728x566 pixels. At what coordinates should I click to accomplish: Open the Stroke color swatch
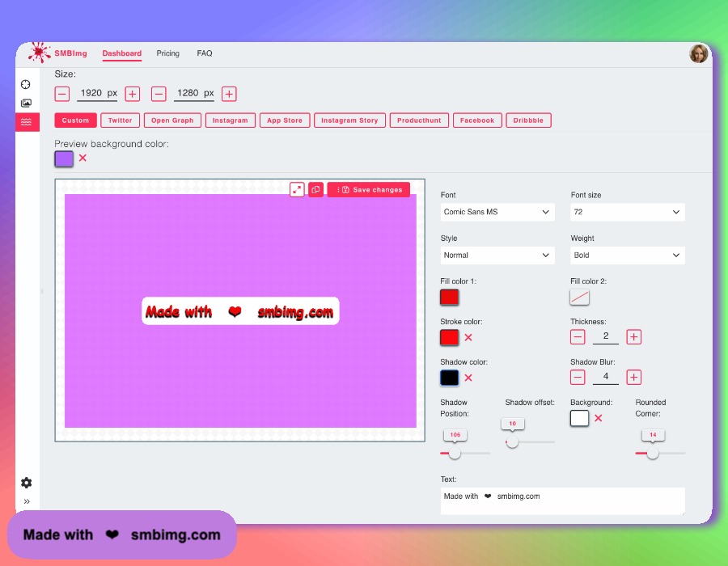(x=450, y=337)
